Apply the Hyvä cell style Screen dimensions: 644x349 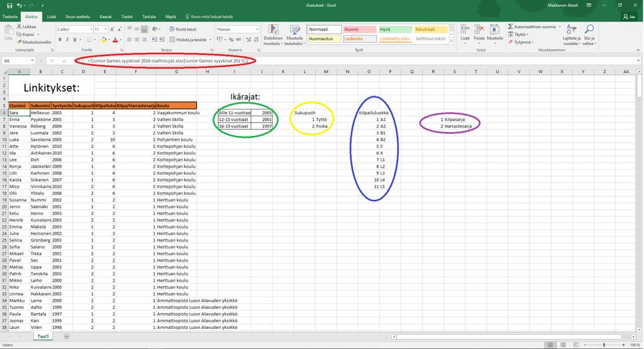395,30
